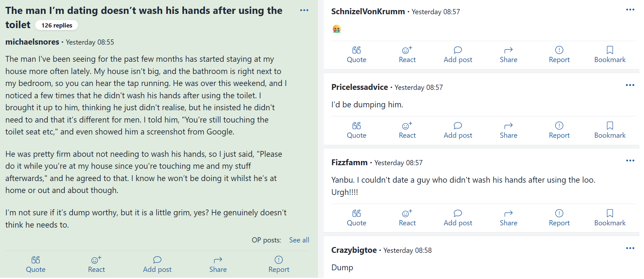
Task: React to Pricelessadvice's reply
Action: pyautogui.click(x=407, y=130)
